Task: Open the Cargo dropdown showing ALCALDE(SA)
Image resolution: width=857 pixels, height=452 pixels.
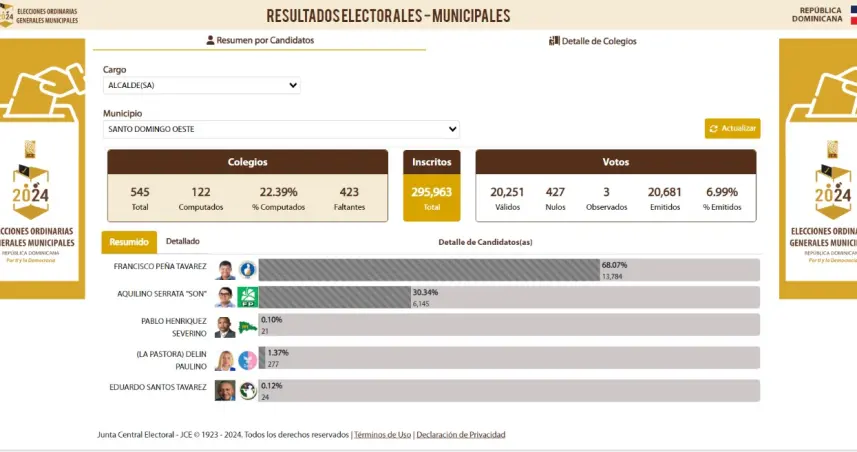Action: (201, 86)
